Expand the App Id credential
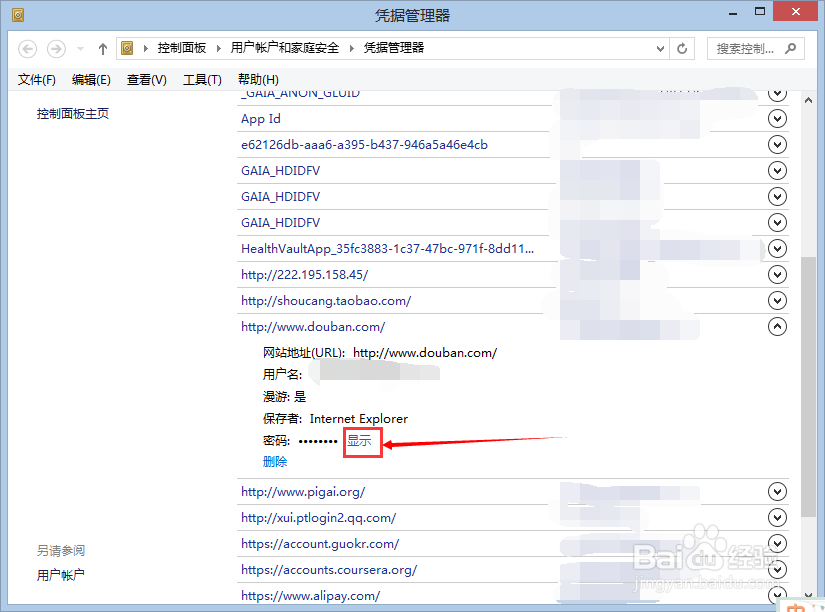Screen dimensions: 825x612 777,119
